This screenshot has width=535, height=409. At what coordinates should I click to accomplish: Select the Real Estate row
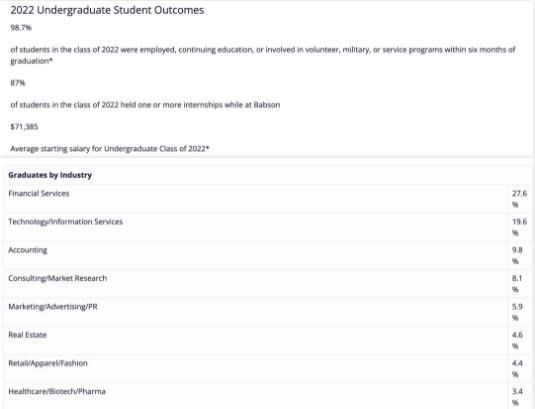click(x=268, y=340)
